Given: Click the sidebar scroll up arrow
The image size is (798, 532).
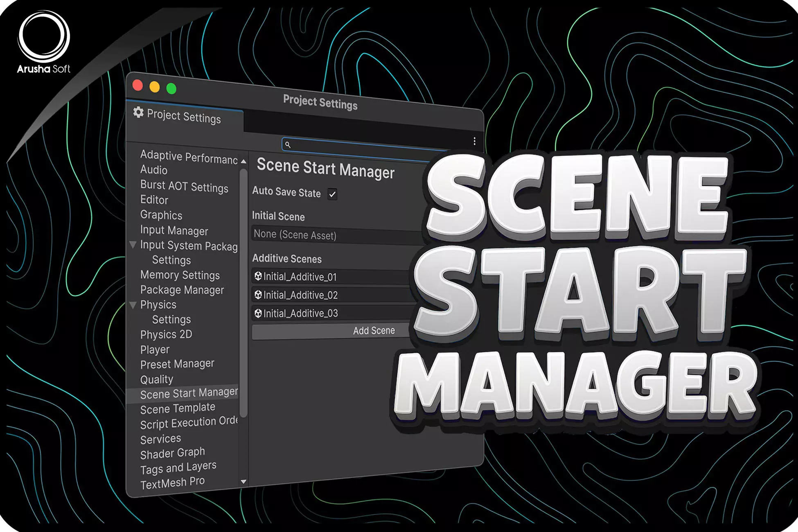Looking at the screenshot, I should (243, 162).
